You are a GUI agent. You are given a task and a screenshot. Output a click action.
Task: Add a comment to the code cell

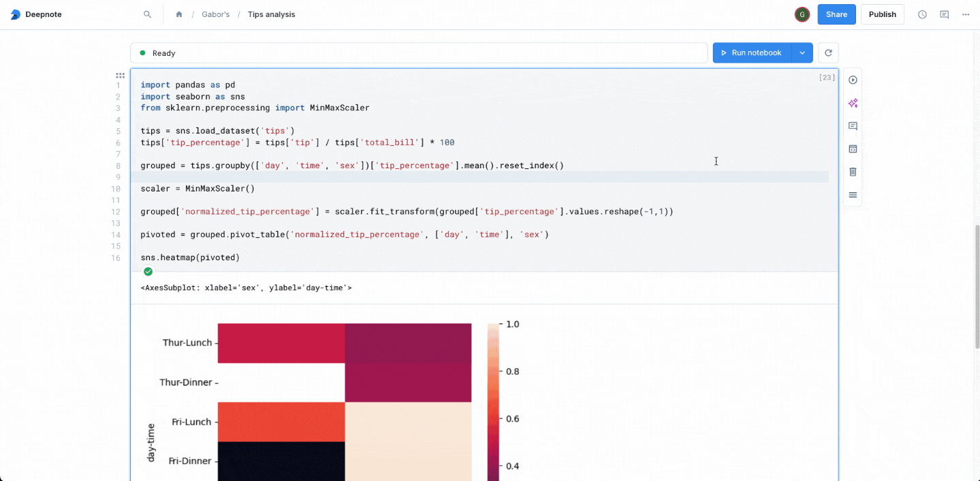click(x=853, y=126)
